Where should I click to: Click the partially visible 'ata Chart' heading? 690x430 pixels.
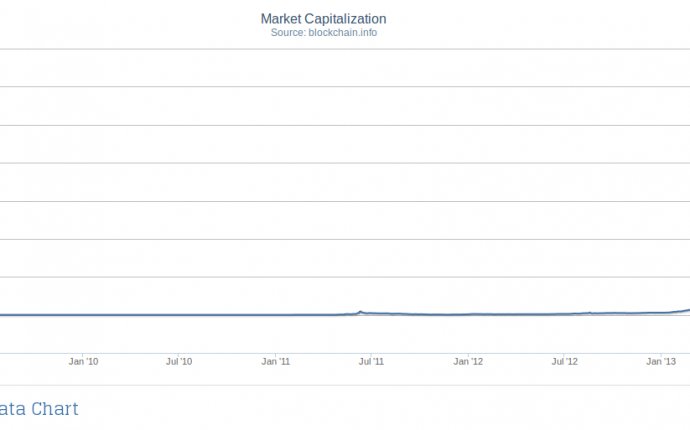coord(39,409)
